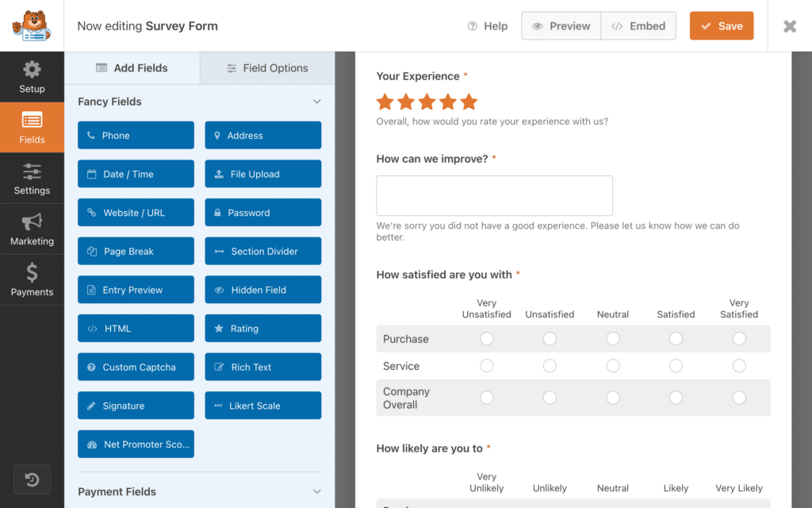The width and height of the screenshot is (812, 508).
Task: Click the WPForms mascot logo
Action: [31, 25]
